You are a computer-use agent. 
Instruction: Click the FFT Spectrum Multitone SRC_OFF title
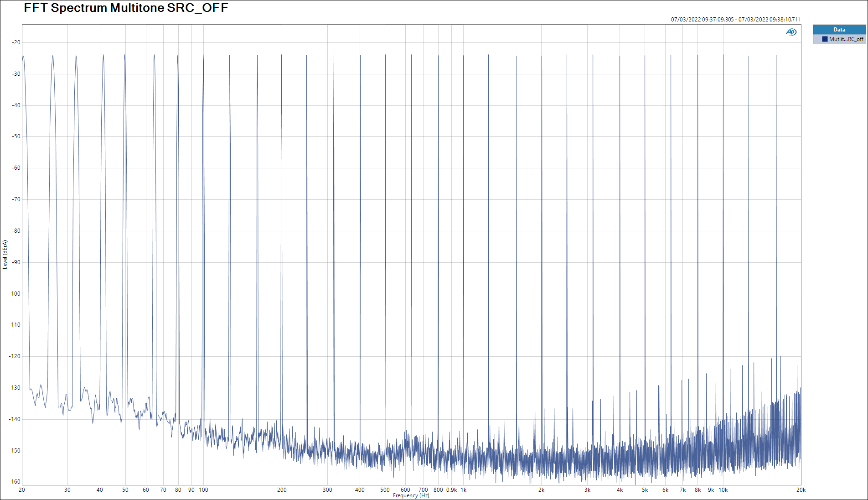[126, 8]
